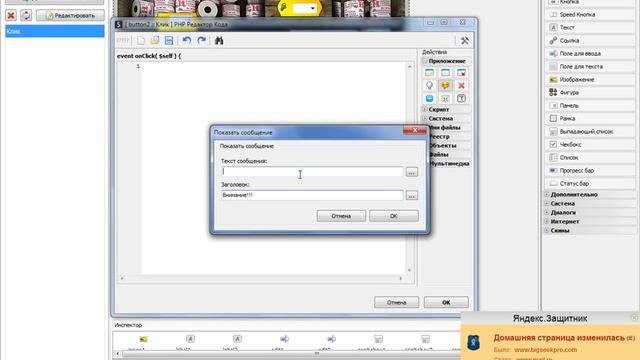
Task: Click the new file icon in code editor toolbar
Action: 141,40
